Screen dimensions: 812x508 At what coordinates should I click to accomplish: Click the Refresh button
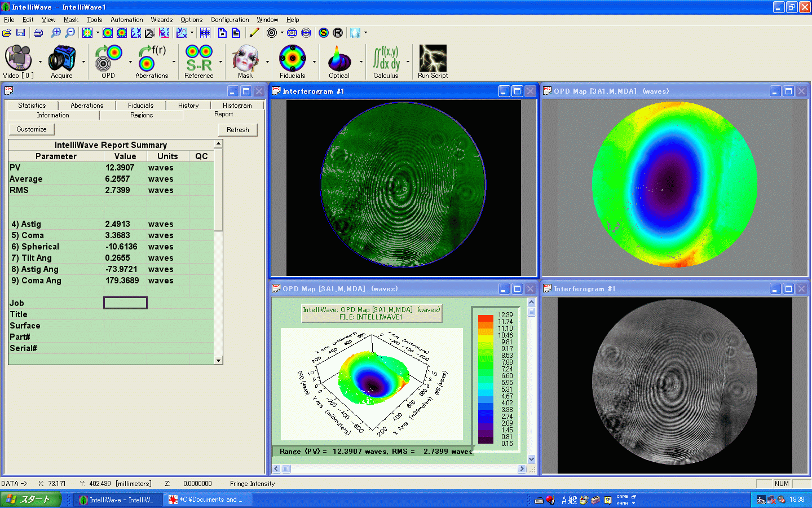(x=238, y=130)
